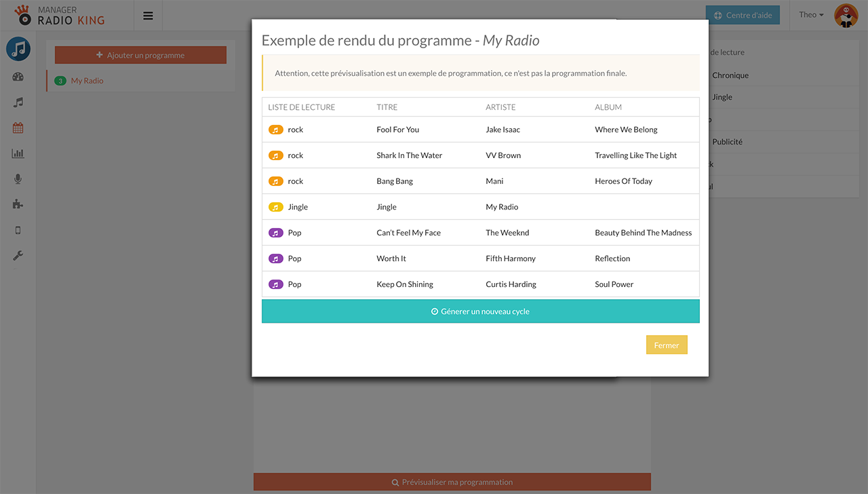Screen dimensions: 868x494
Task: Select My Radio program in the list
Action: tap(87, 81)
